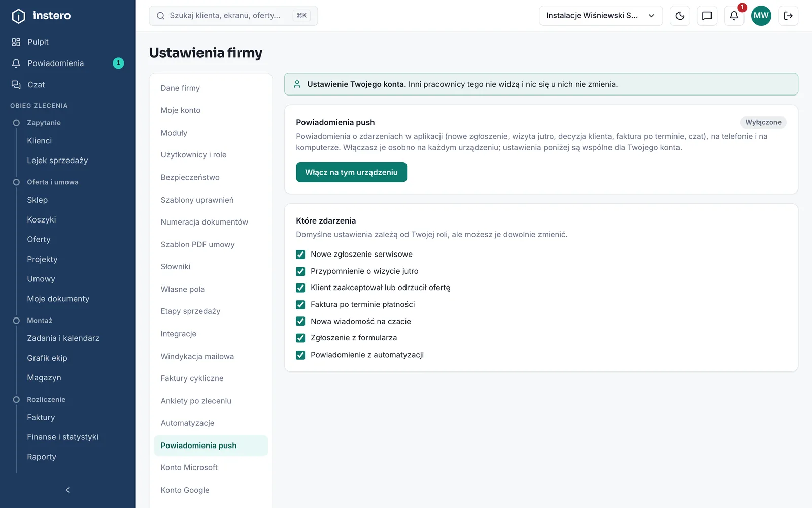This screenshot has width=812, height=508.
Task: Open Dane firmy settings tab
Action: click(x=211, y=88)
